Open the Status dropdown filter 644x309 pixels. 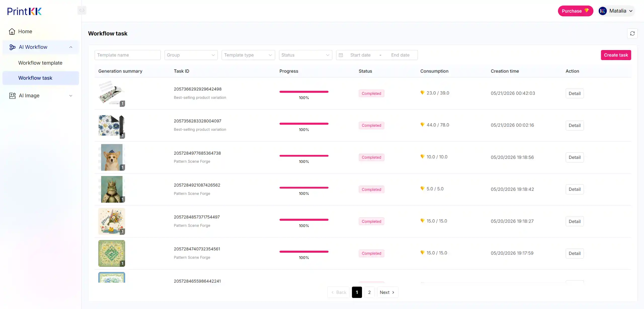305,55
